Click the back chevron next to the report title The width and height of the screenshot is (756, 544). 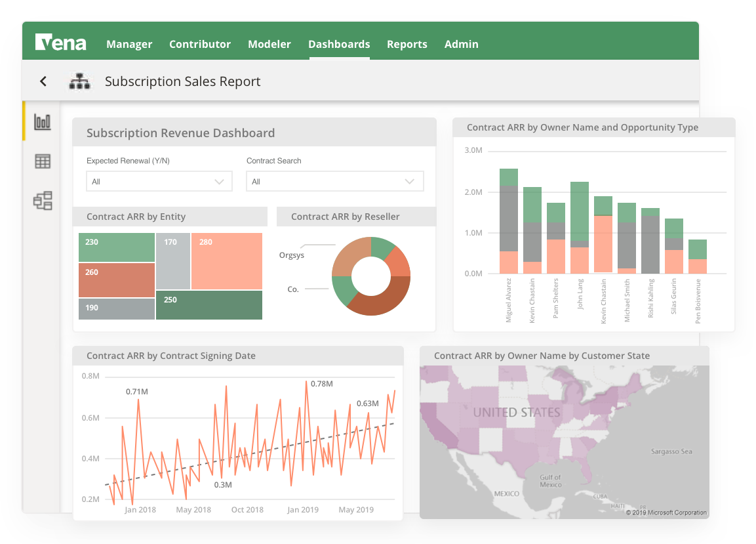43,81
